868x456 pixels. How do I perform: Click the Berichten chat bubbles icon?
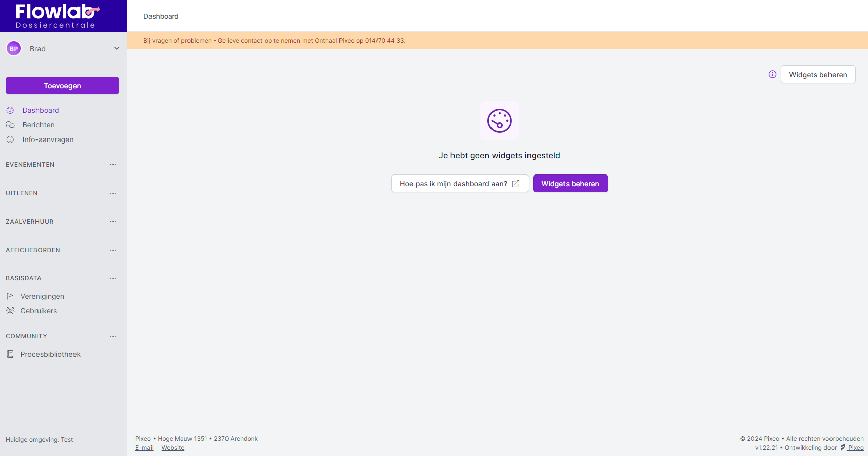coord(10,125)
